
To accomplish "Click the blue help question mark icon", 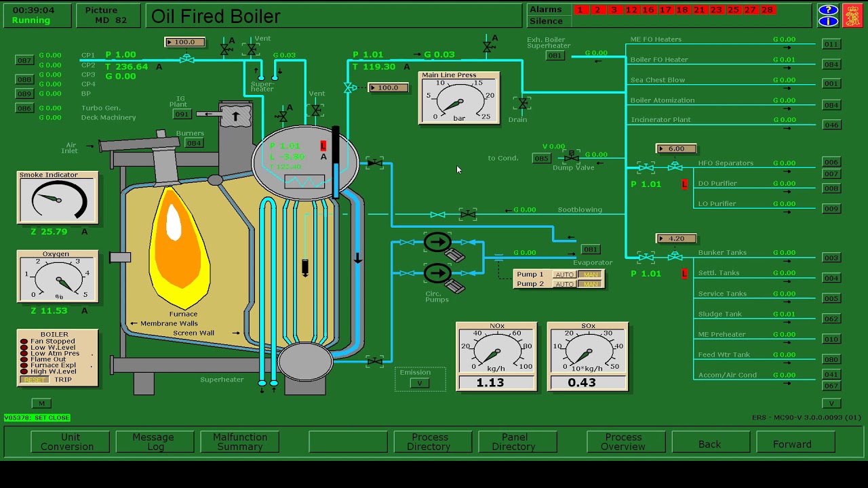I will tap(828, 9).
